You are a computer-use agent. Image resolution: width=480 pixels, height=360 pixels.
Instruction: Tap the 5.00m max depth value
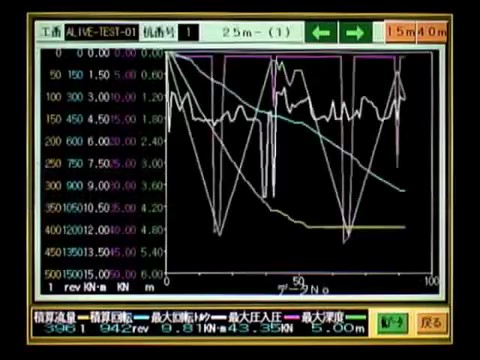tap(338, 329)
